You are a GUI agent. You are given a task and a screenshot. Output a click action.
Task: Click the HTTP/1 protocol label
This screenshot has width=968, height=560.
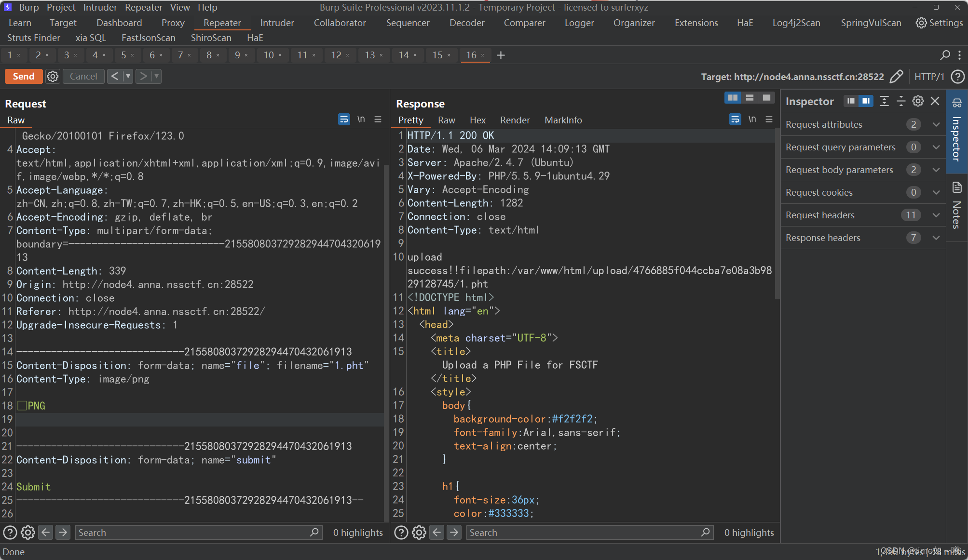[929, 77]
